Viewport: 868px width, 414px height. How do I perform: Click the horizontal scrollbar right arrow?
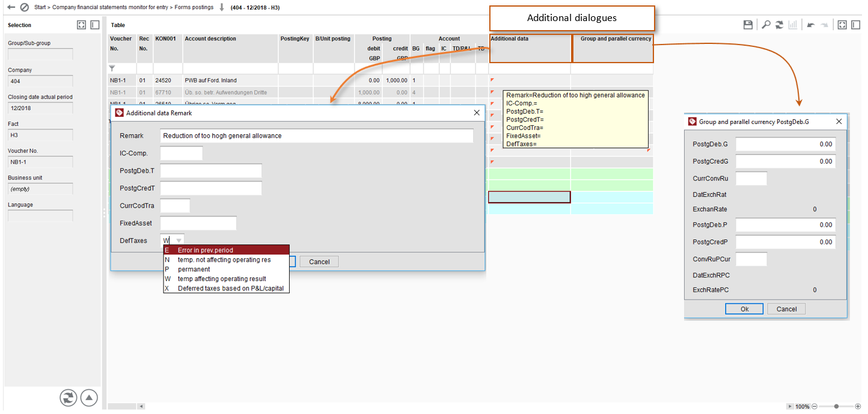(x=789, y=407)
